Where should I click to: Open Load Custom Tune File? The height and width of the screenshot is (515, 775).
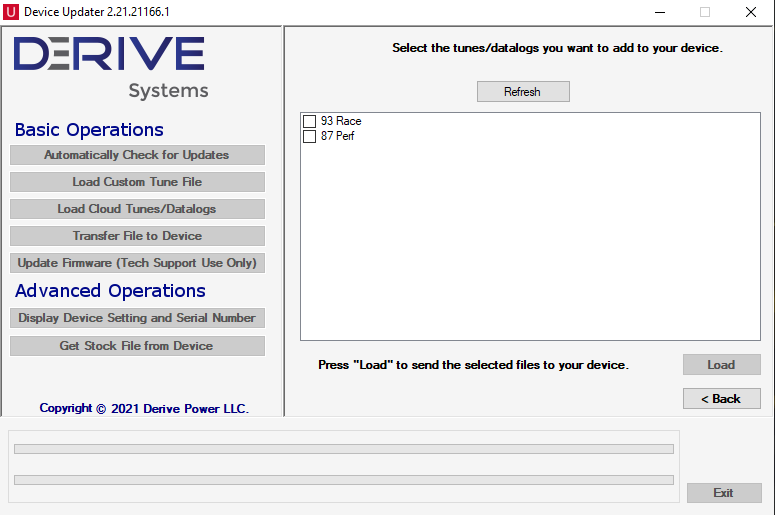pyautogui.click(x=137, y=182)
